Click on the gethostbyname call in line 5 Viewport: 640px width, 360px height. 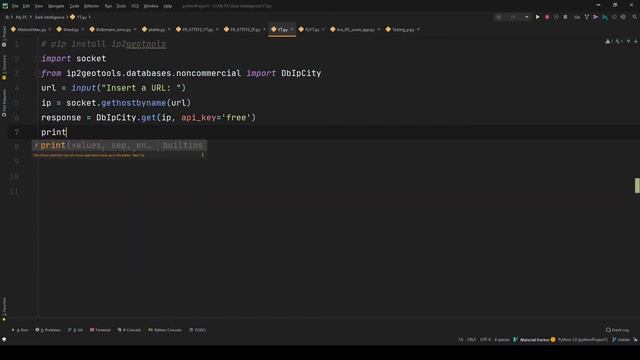133,103
